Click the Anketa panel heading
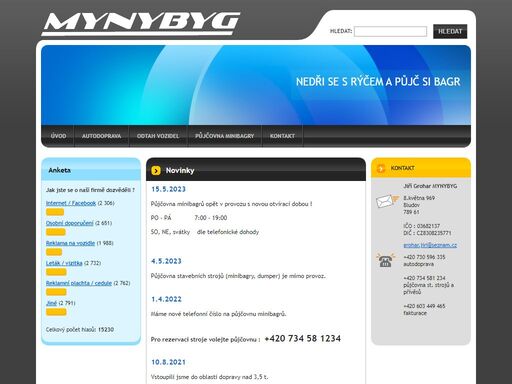 [60, 170]
